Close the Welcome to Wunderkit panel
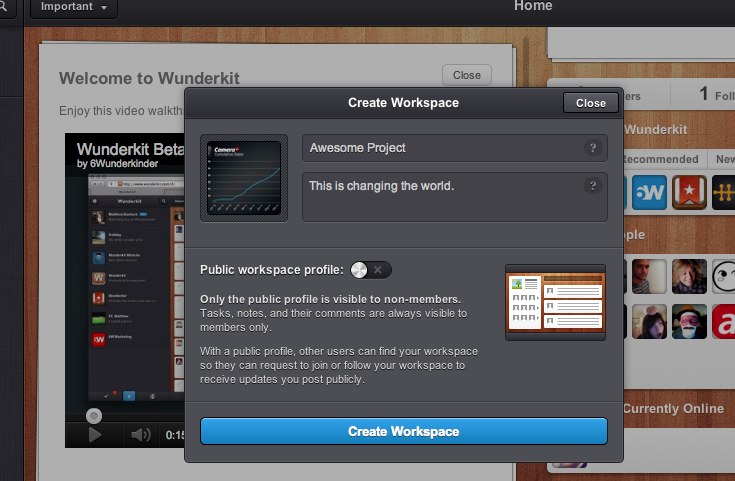Screen dimensions: 735x481 (466, 75)
